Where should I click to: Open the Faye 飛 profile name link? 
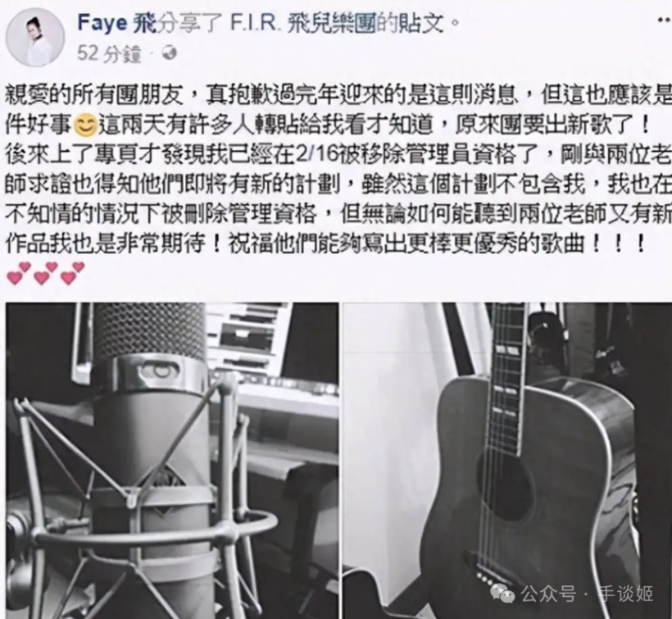(117, 22)
